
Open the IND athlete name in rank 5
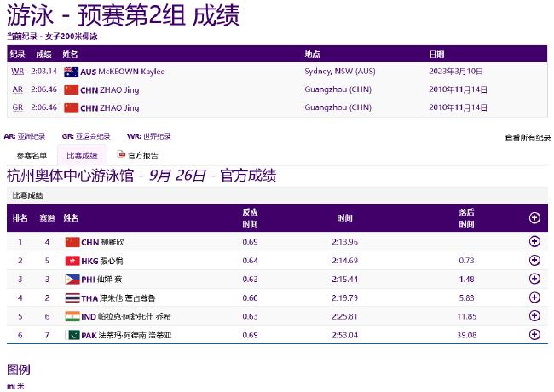(126, 316)
